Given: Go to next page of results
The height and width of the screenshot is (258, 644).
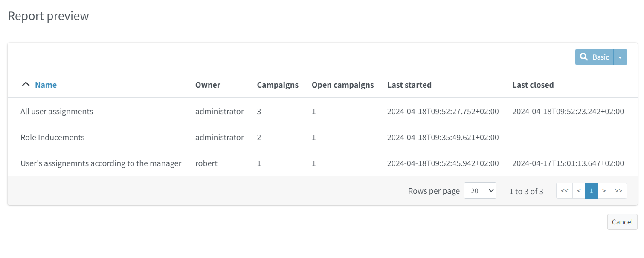Looking at the screenshot, I should pos(604,191).
